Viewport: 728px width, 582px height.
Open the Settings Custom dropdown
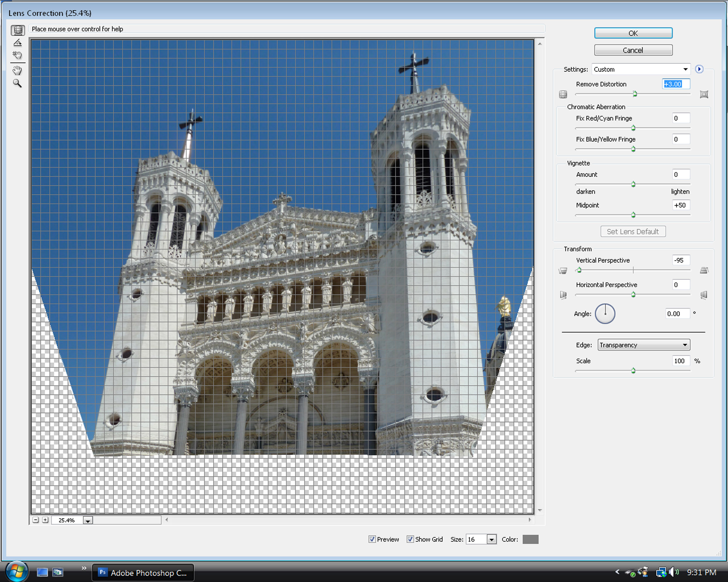pos(641,69)
